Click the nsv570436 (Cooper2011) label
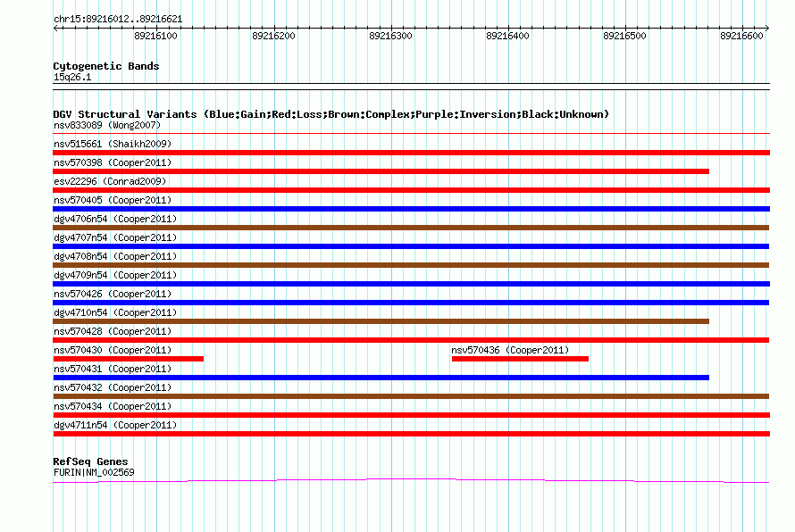 [510, 350]
